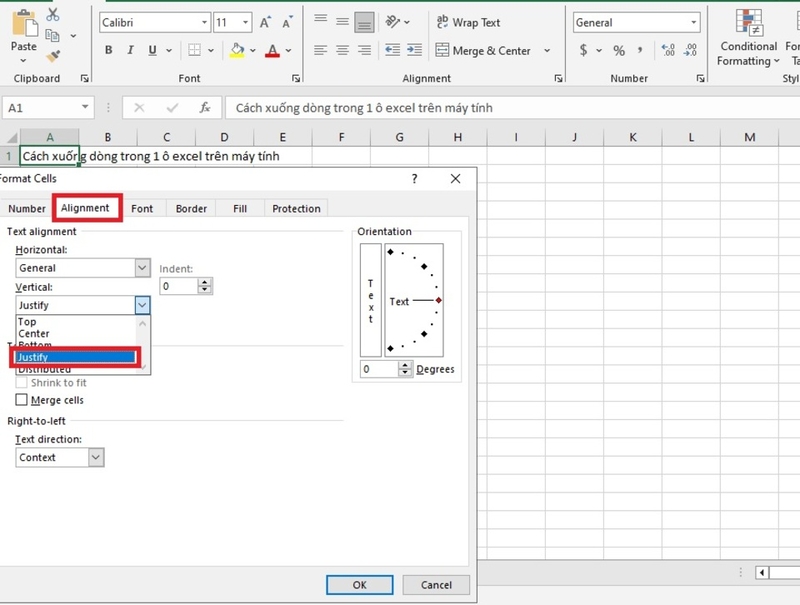
Task: Apply red Font Color
Action: point(272,50)
